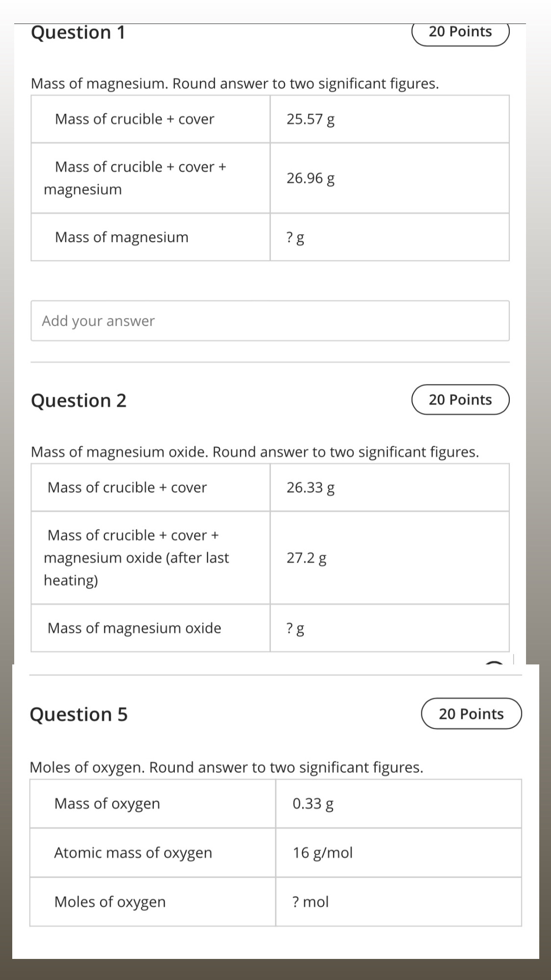Image resolution: width=551 pixels, height=980 pixels.
Task: Click the '? mol' Moles of oxygen cell
Action: click(399, 902)
